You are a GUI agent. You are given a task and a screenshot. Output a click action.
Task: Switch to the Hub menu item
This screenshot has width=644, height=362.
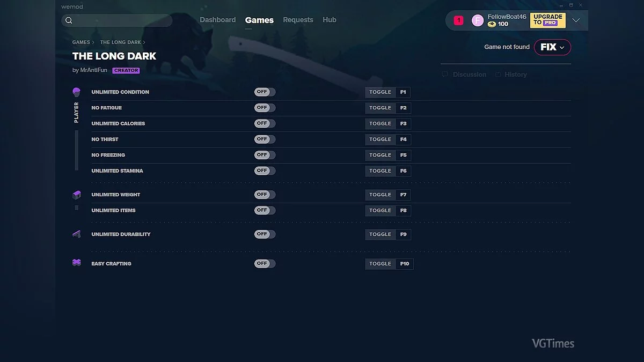coord(330,20)
